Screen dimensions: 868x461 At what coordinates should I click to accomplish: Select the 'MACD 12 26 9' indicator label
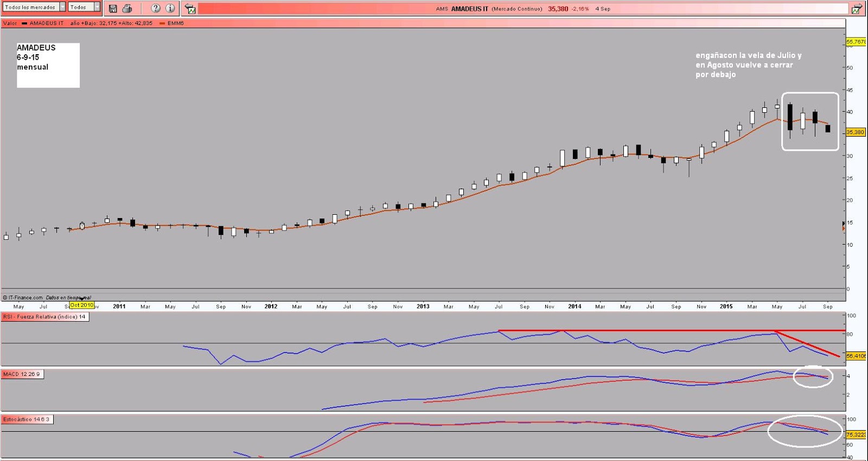[x=22, y=374]
